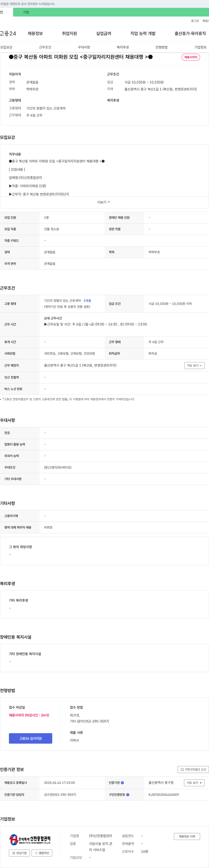Screen dimensions: 209x868
Task: Click the 건물 청소원 job type value
Action: (x=51, y=229)
